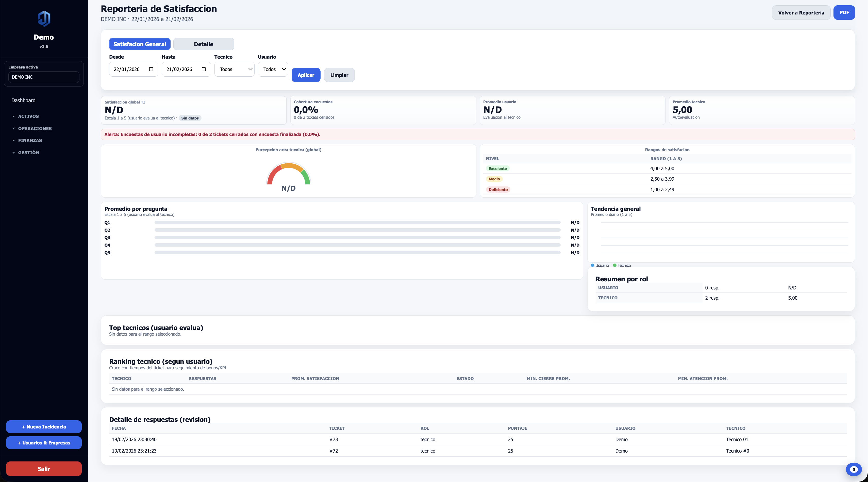Click the Demo app logo icon
This screenshot has height=482, width=868.
pos(44,19)
